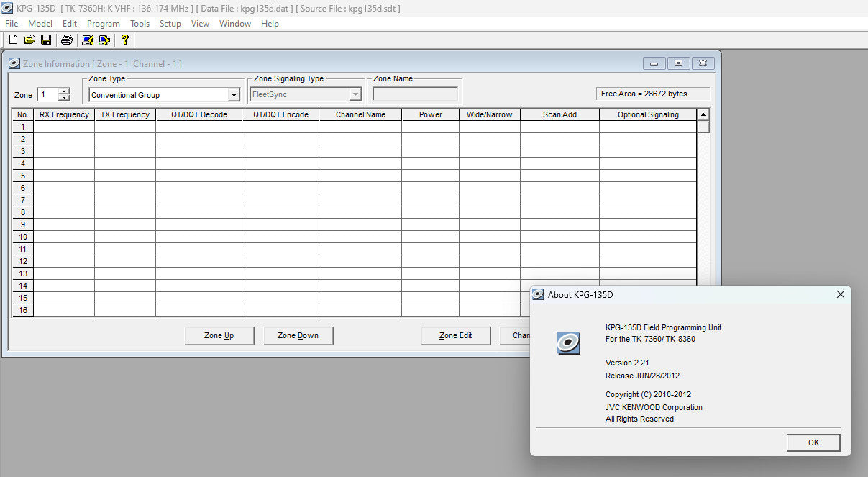The height and width of the screenshot is (477, 868).
Task: Open the Setup menu
Action: point(170,24)
